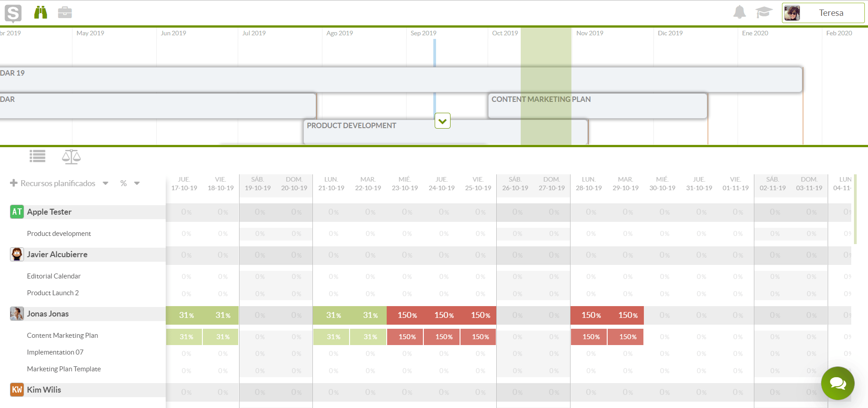Add a planned resource with plus icon
This screenshot has width=868, height=408.
coord(14,183)
